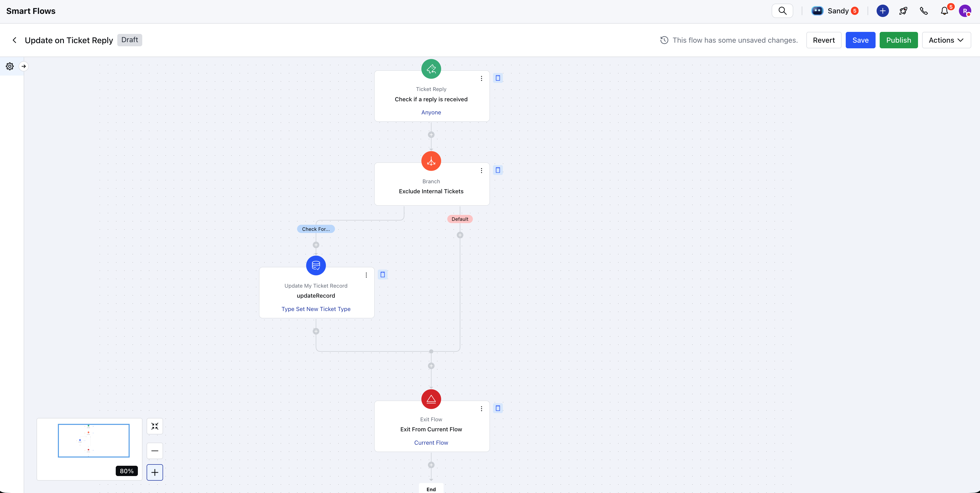
Task: Click the rocket icon in header
Action: point(903,11)
